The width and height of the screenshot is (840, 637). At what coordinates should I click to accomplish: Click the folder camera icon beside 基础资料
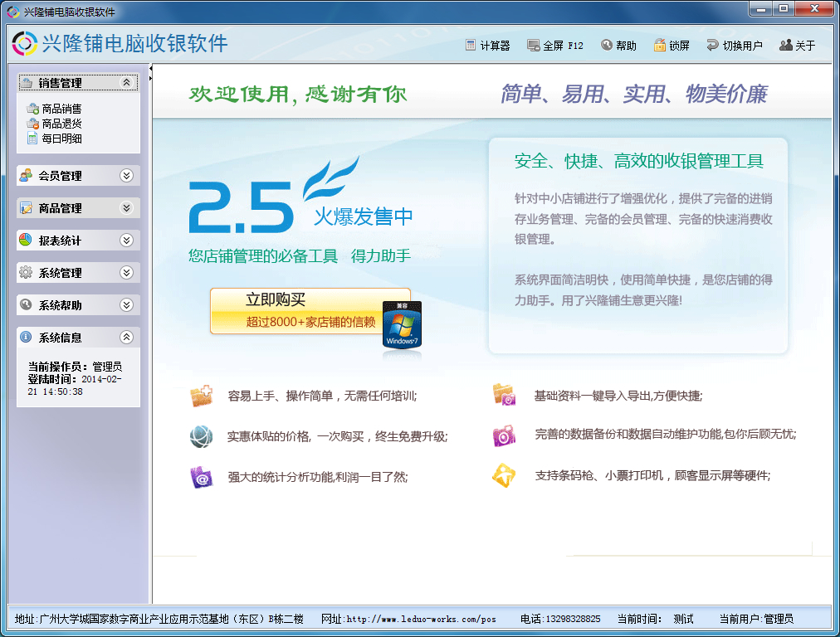point(504,395)
